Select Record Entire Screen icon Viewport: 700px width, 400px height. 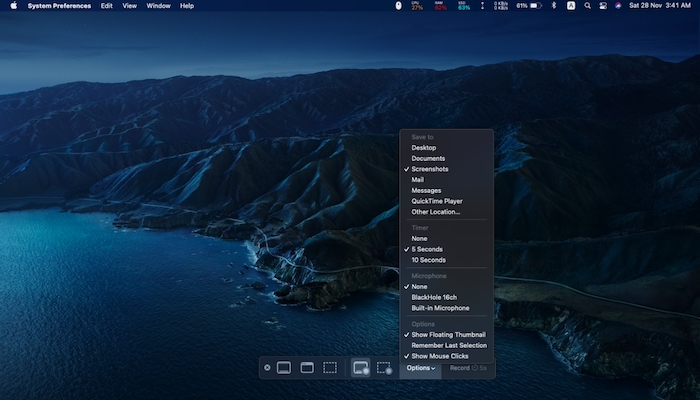pos(360,368)
